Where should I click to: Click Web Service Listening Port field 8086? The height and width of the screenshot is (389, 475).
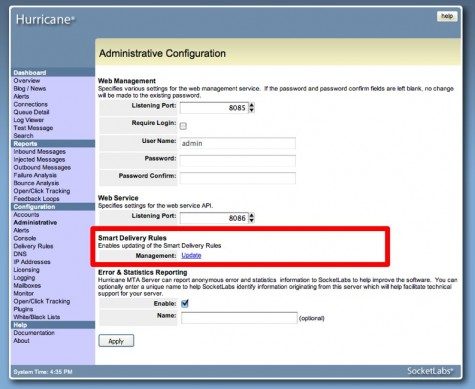214,218
